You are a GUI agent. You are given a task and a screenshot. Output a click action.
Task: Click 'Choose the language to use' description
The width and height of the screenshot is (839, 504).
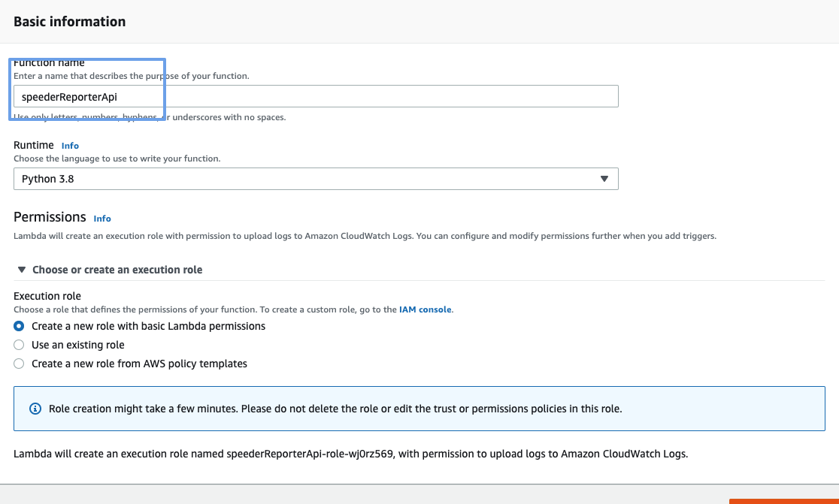coord(117,158)
